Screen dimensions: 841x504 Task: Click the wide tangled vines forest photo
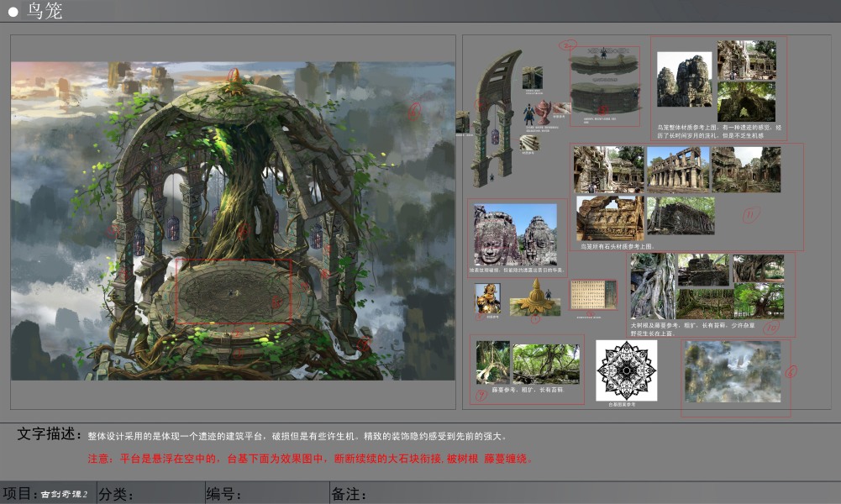(x=546, y=364)
